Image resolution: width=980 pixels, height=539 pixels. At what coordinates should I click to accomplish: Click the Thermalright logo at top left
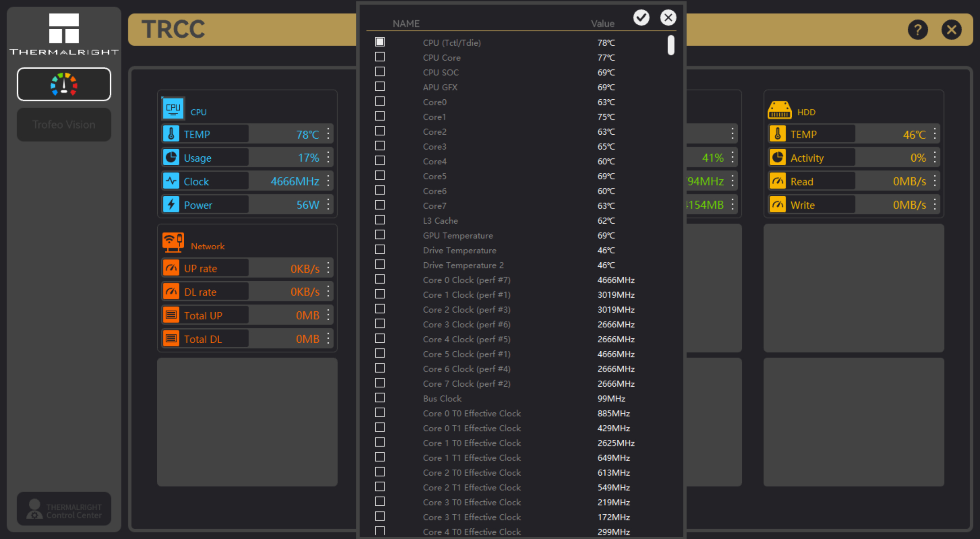point(64,34)
